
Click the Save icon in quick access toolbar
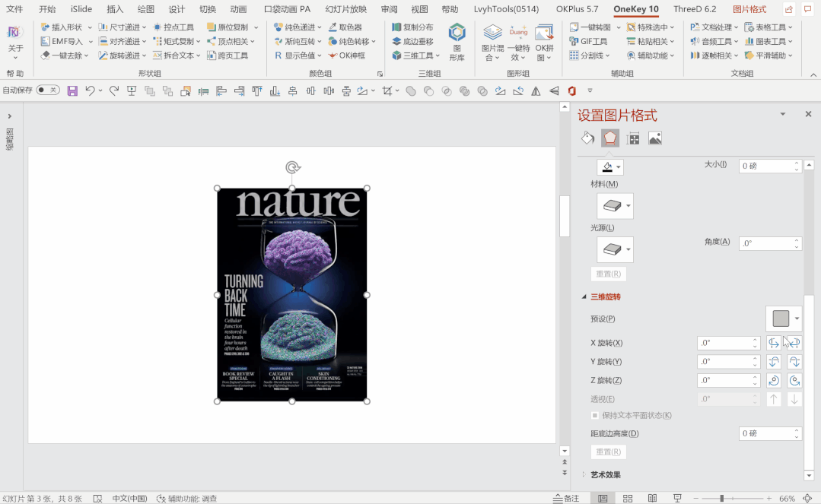[x=72, y=91]
